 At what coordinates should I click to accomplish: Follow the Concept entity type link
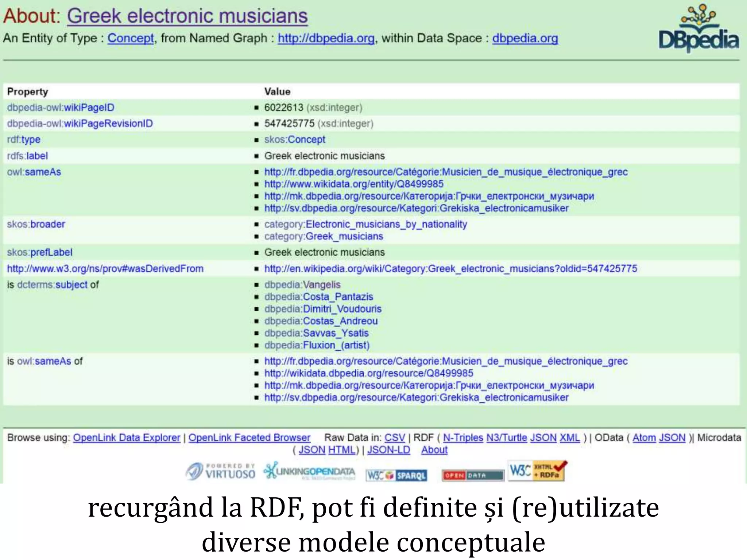coord(131,38)
